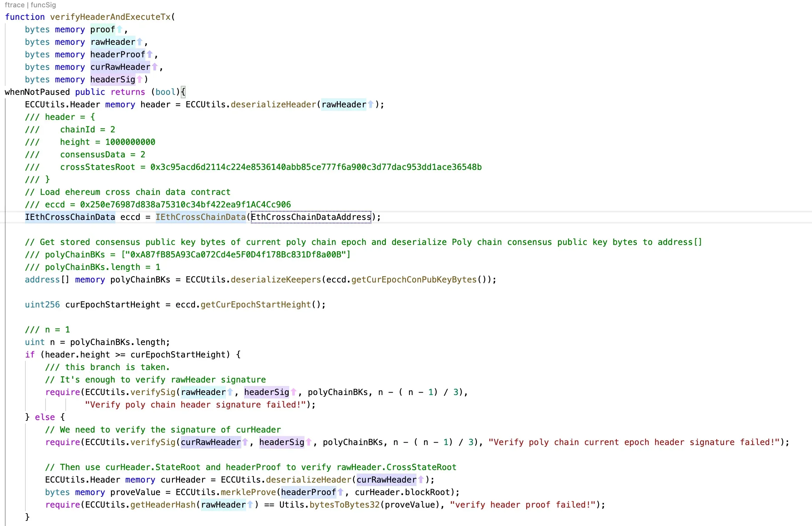This screenshot has width=812, height=526.
Task: Select the funcSig breadcrumb item
Action: (x=43, y=5)
